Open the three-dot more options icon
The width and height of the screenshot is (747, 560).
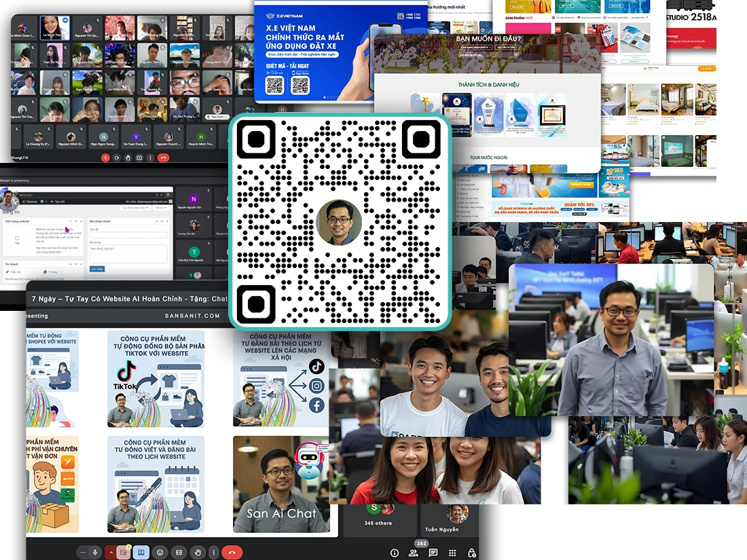tap(213, 552)
